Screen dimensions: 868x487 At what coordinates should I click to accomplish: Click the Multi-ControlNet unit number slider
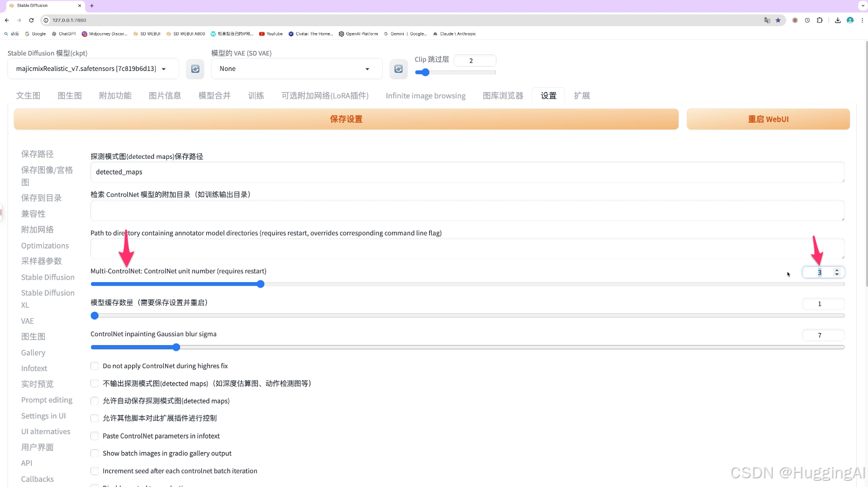[x=467, y=284]
